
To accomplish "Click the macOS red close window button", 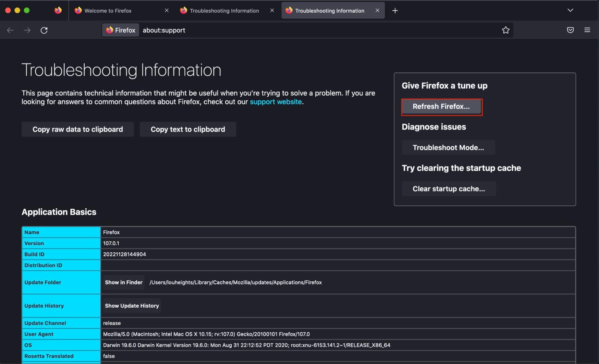I will (x=8, y=10).
